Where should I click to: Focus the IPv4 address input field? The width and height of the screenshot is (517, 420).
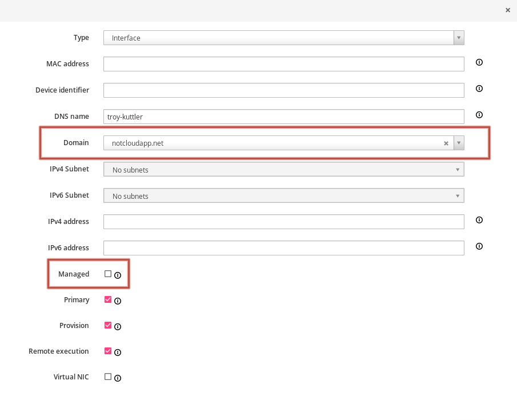pos(284,222)
